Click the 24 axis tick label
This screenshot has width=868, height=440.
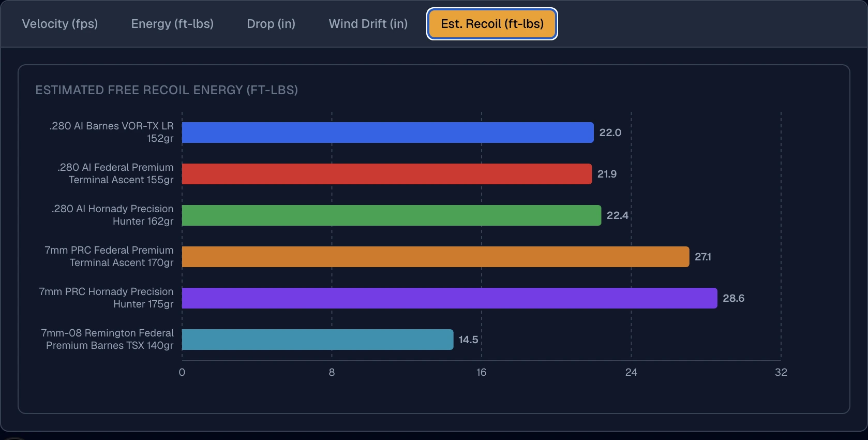pyautogui.click(x=631, y=372)
